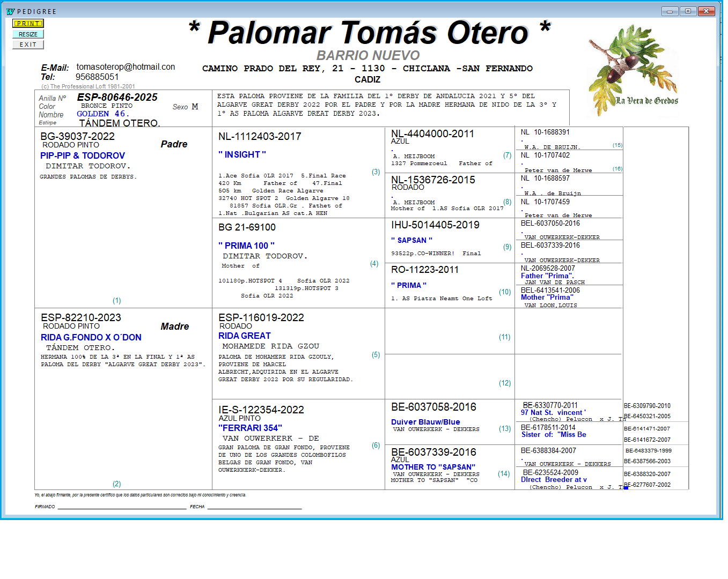
Task: Maximize the Pedigree window
Action: click(x=688, y=11)
